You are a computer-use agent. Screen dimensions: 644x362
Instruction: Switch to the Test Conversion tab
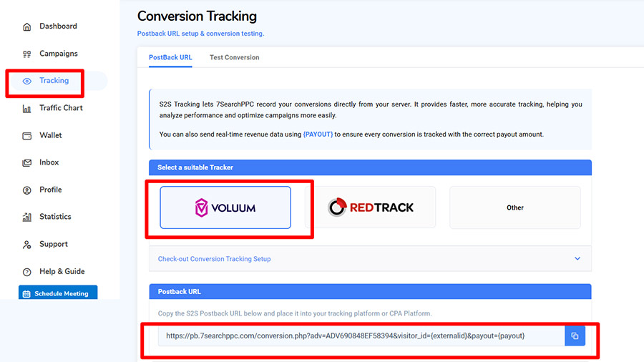click(x=234, y=57)
